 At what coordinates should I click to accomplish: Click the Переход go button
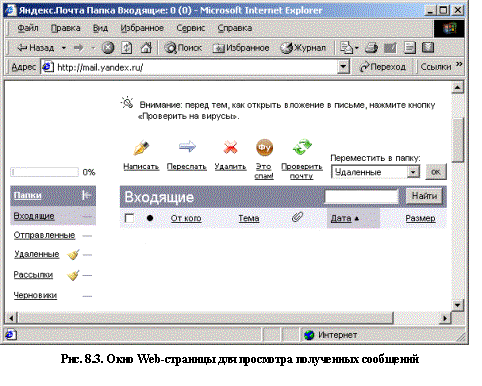[x=382, y=67]
